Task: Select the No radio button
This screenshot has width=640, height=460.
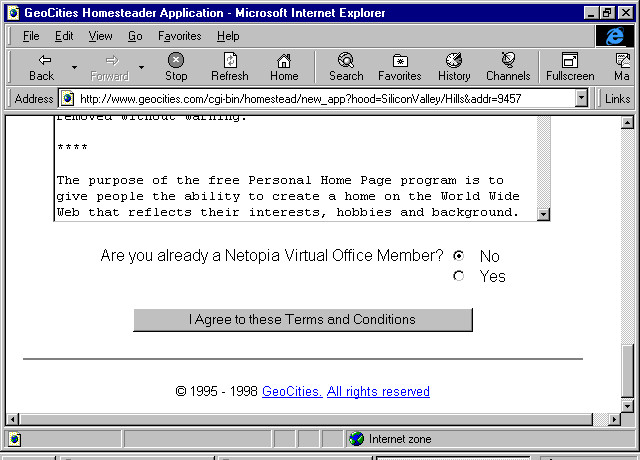Action: [x=458, y=256]
